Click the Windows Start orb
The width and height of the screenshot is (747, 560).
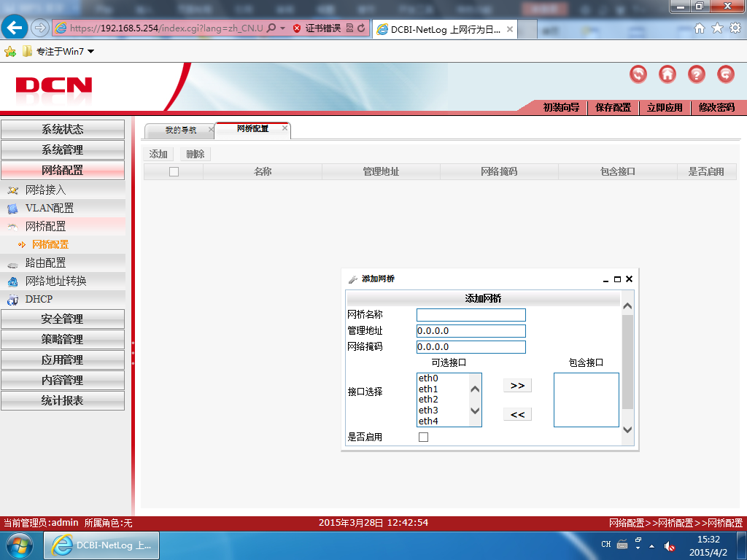click(x=20, y=545)
